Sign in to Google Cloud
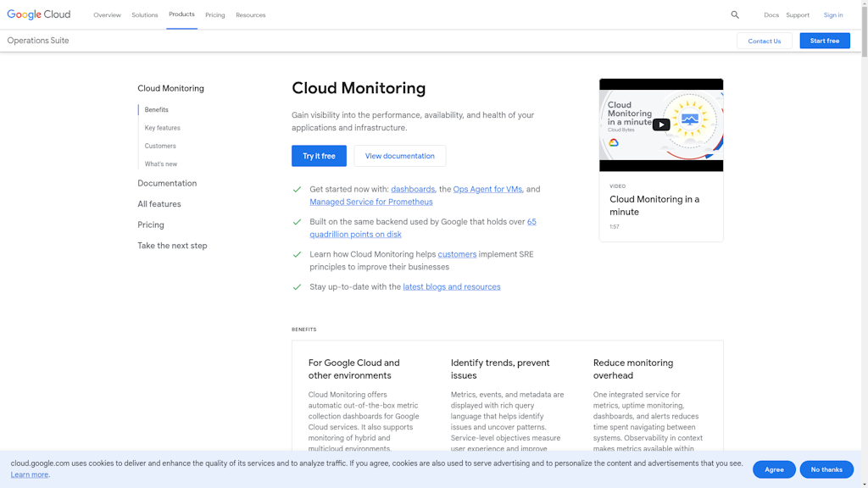Screen dimensions: 868x488 pyautogui.click(x=832, y=14)
